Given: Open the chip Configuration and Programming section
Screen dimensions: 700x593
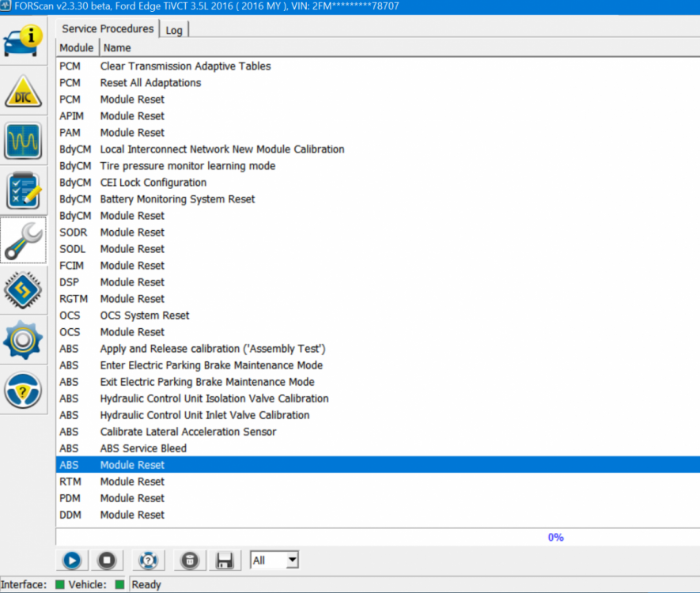Looking at the screenshot, I should (x=24, y=291).
